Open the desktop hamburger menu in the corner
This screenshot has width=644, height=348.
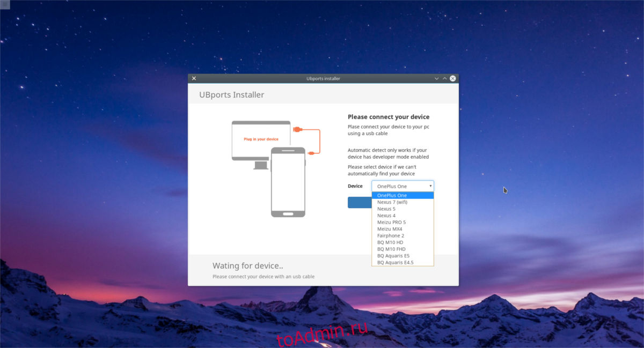tap(4, 4)
